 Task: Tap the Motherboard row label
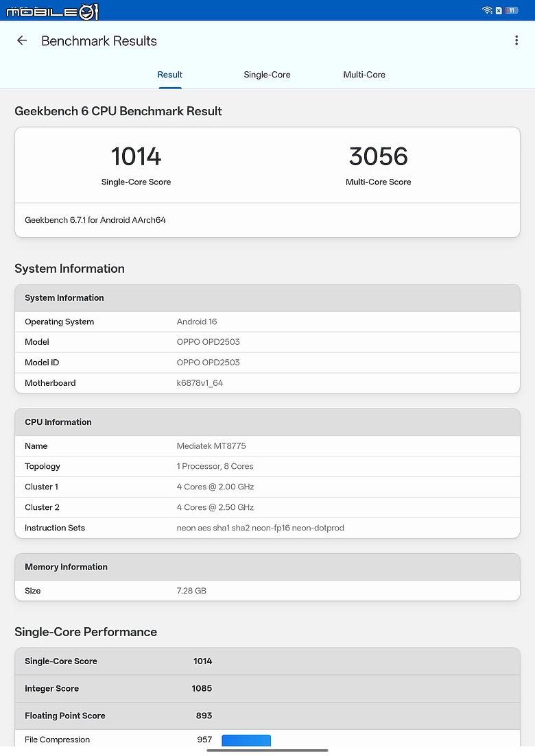[50, 383]
